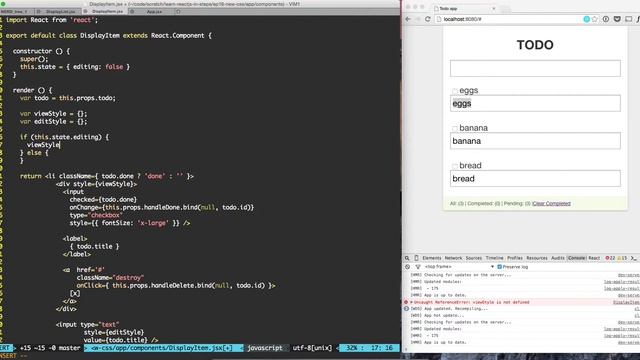The width and height of the screenshot is (640, 360).
Task: Switch to the Network DevTools tab
Action: tap(453, 258)
